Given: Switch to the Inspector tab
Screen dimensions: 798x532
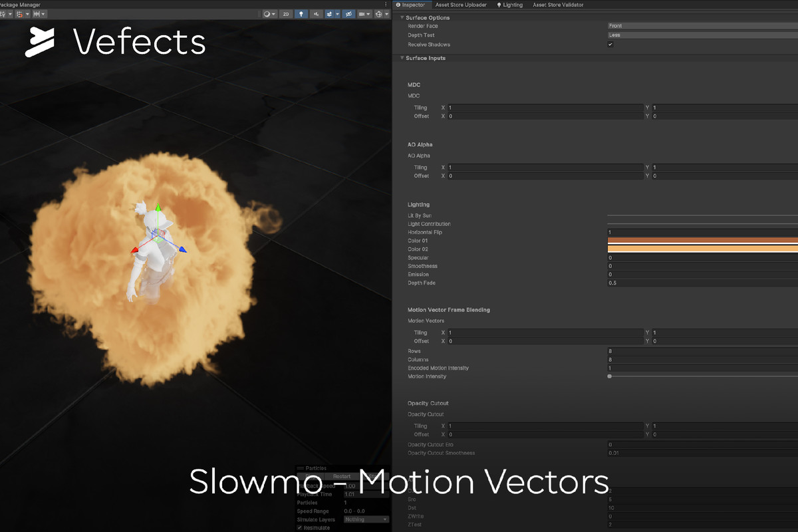Looking at the screenshot, I should click(411, 5).
